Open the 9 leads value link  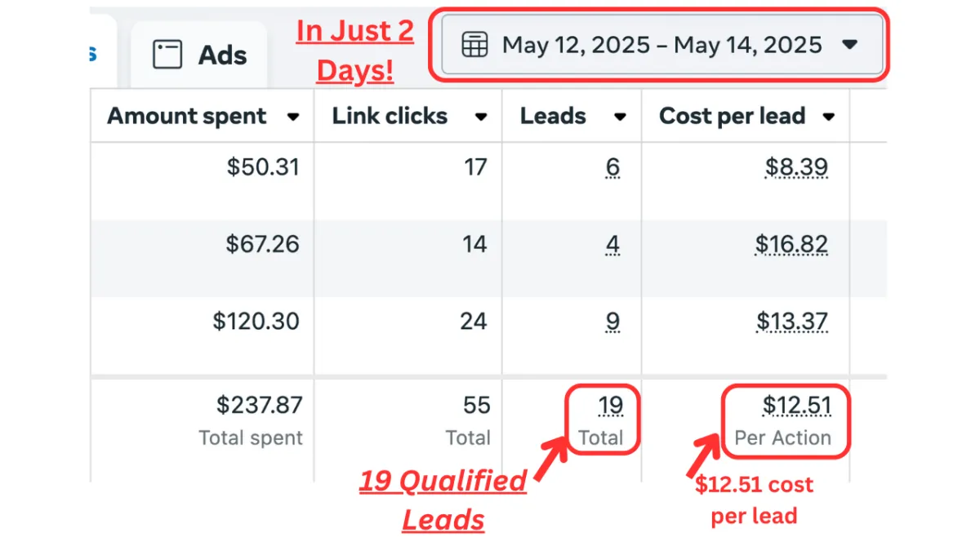coord(612,321)
